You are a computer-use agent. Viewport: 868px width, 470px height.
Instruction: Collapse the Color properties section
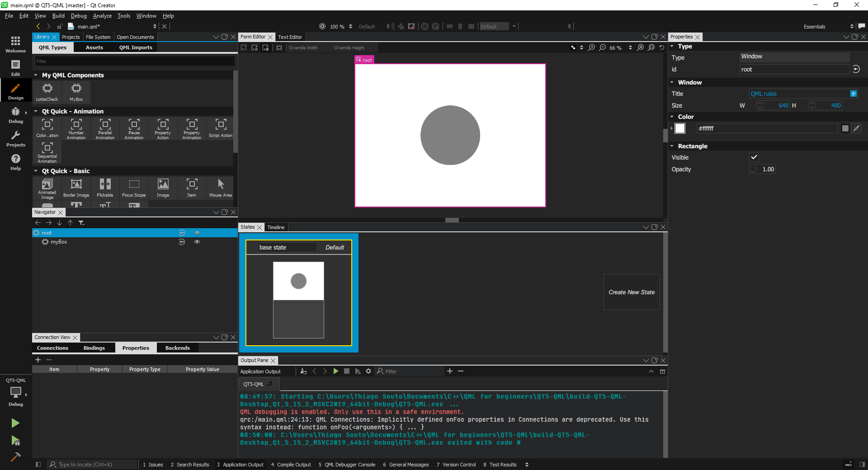tap(672, 117)
